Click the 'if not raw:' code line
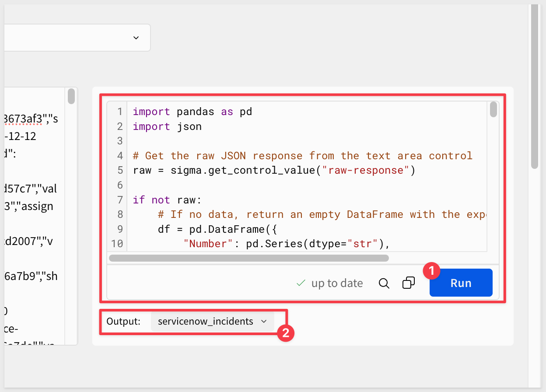546x392 pixels. coord(167,200)
